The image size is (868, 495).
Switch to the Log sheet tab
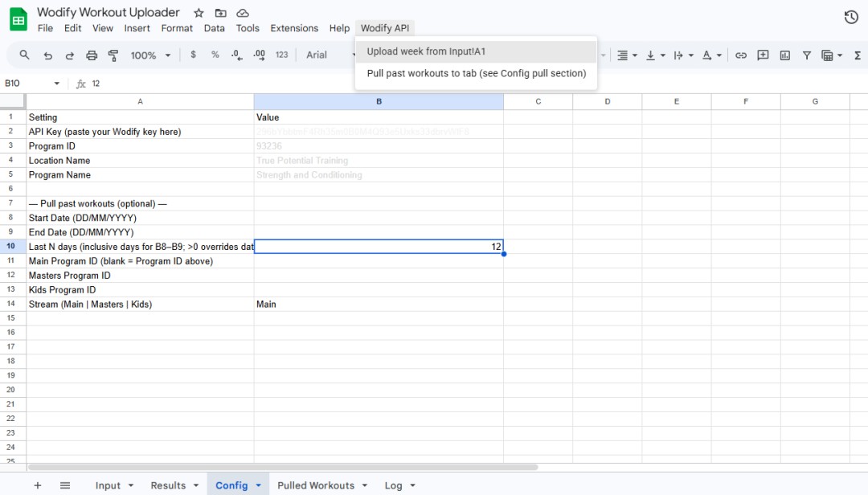393,485
